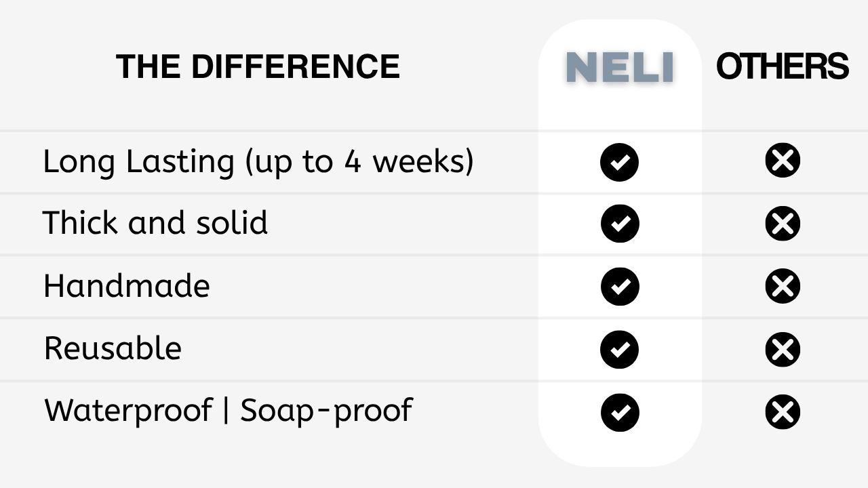
Task: Select the OTHERS column heading
Action: click(782, 66)
